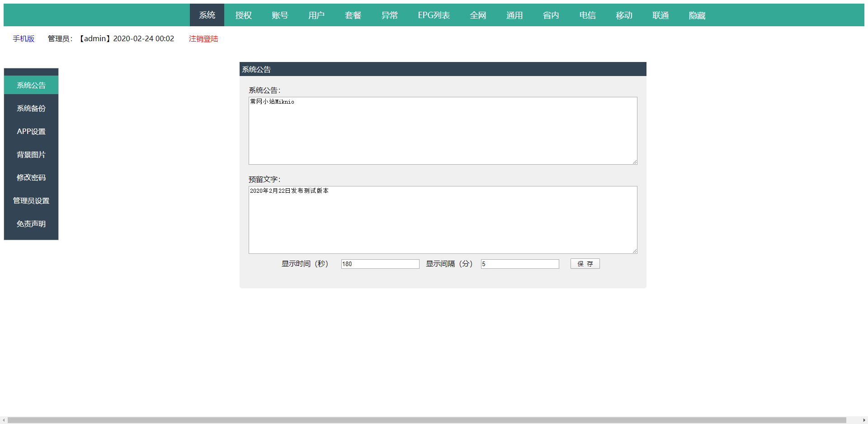Open APP设置 from the sidebar
The width and height of the screenshot is (868, 424).
[31, 132]
